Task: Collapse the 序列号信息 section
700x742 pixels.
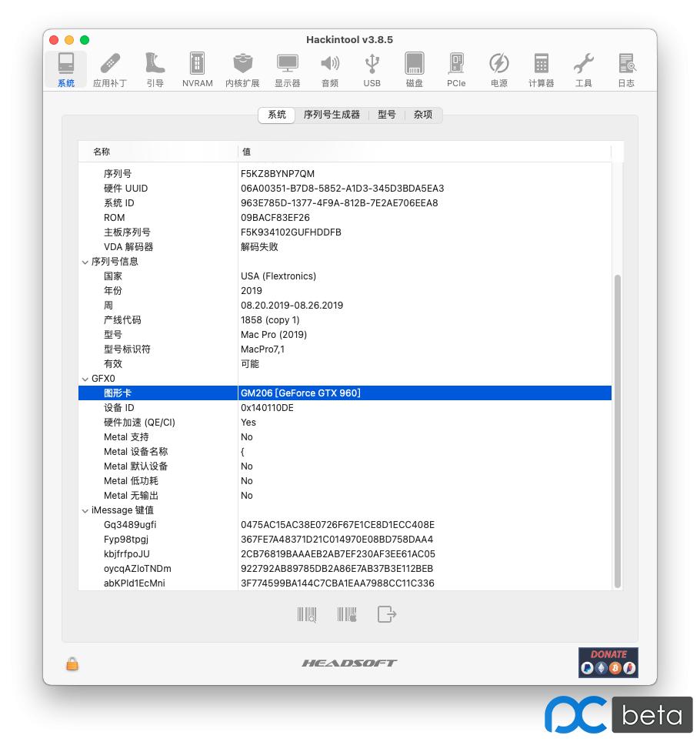Action: (85, 261)
